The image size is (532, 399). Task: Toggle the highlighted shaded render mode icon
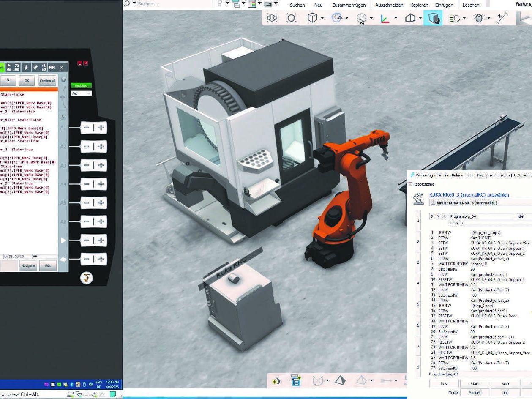tap(433, 18)
